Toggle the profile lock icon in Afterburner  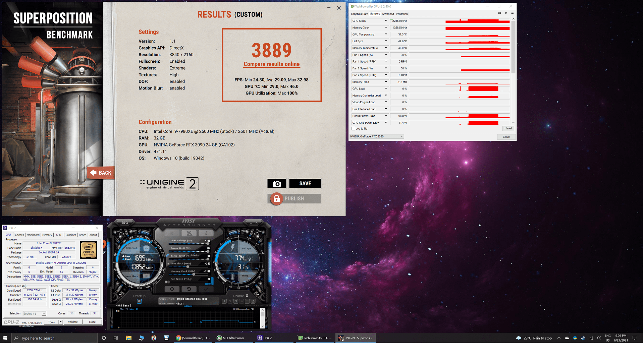pyautogui.click(x=247, y=296)
